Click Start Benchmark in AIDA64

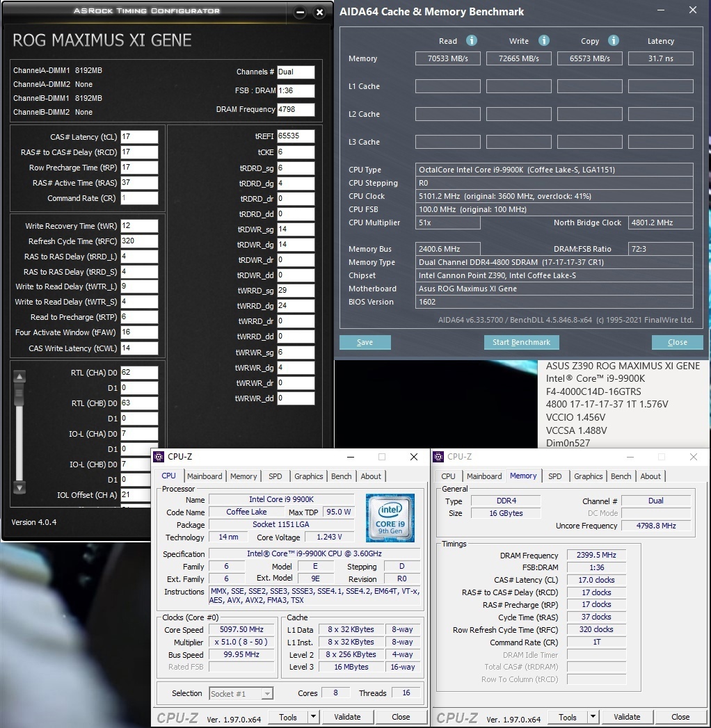click(522, 342)
